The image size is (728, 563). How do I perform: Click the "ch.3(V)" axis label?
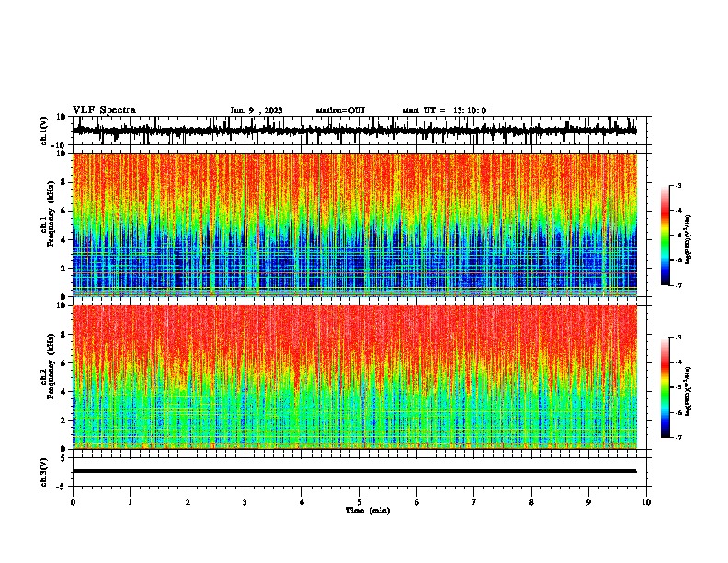pyautogui.click(x=43, y=472)
